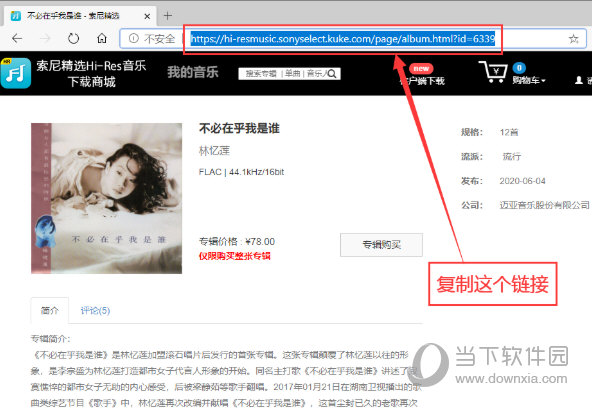
Task: Click 专辑购买 button
Action: (x=381, y=245)
